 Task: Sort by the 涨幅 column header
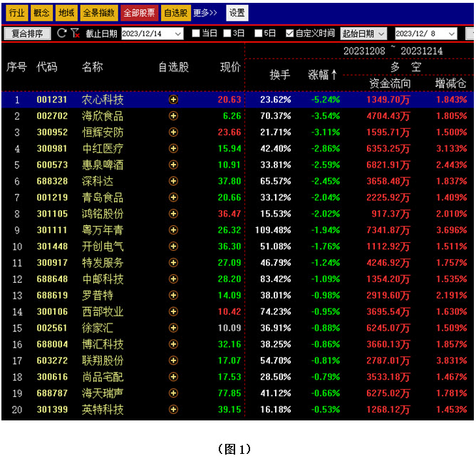(x=323, y=75)
